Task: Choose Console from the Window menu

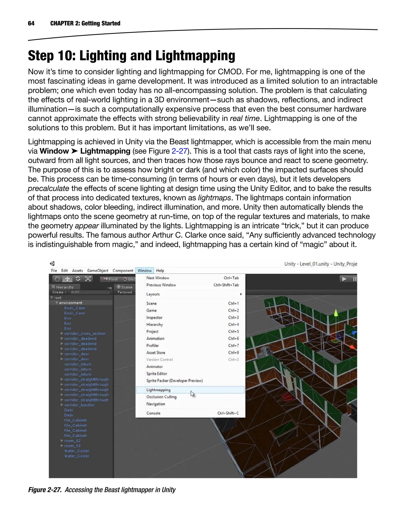Action: [190, 413]
